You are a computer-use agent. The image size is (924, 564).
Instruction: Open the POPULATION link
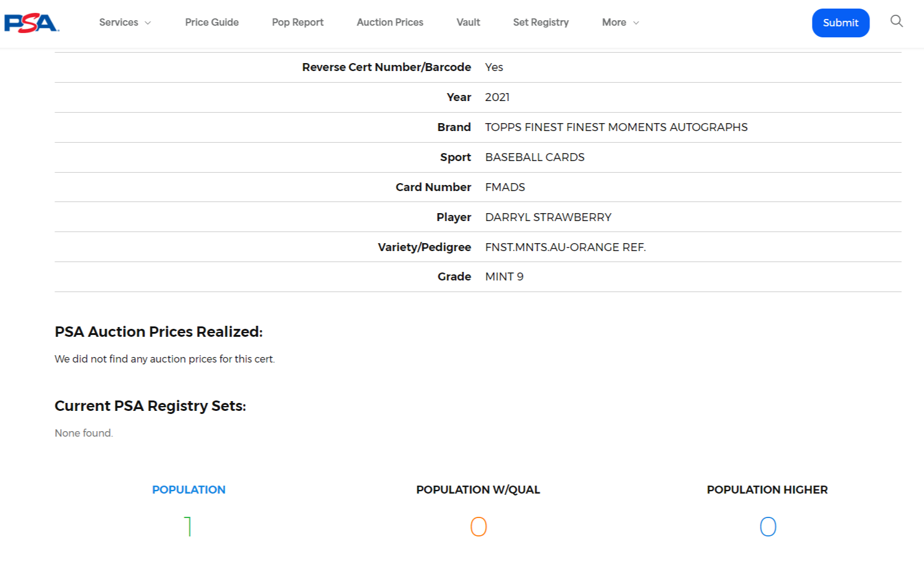(189, 489)
